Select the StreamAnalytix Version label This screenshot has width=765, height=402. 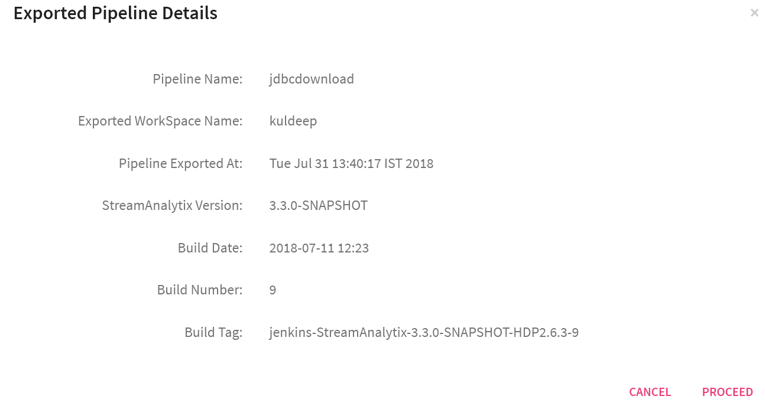172,205
